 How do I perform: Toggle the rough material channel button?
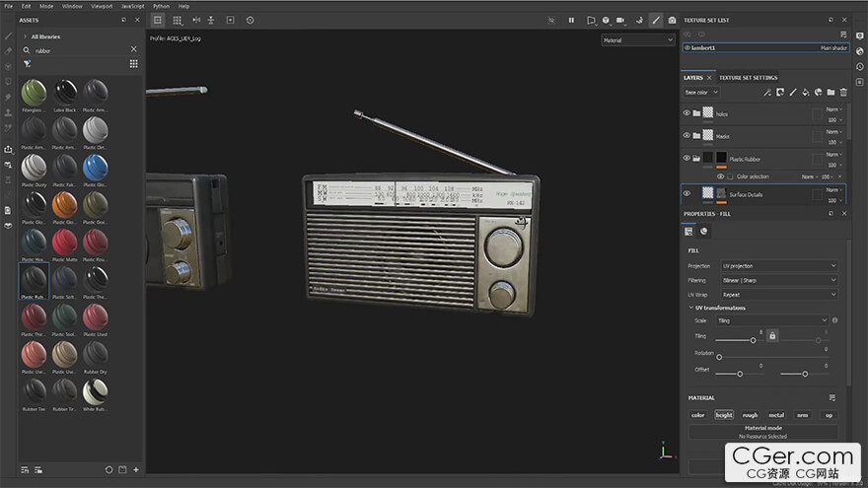750,415
